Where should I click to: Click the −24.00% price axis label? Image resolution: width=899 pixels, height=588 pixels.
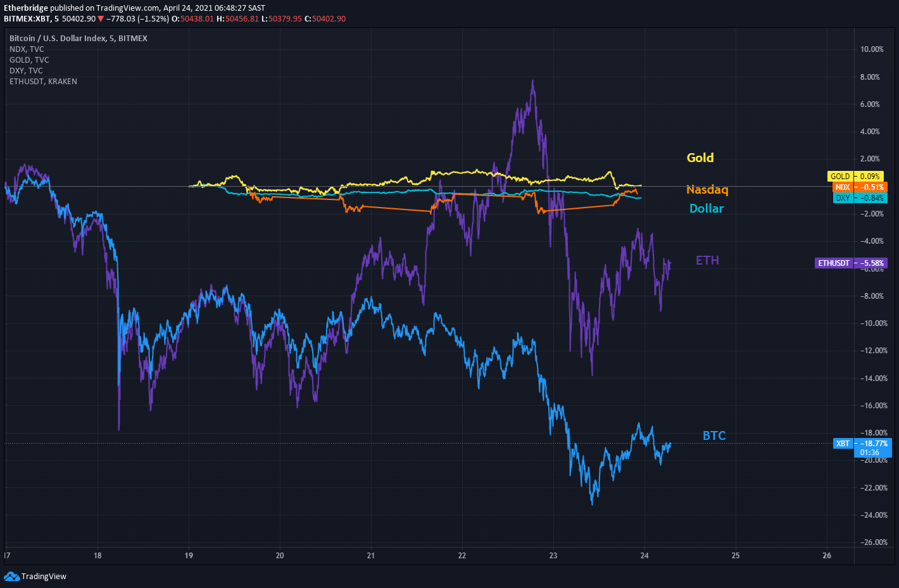(874, 515)
